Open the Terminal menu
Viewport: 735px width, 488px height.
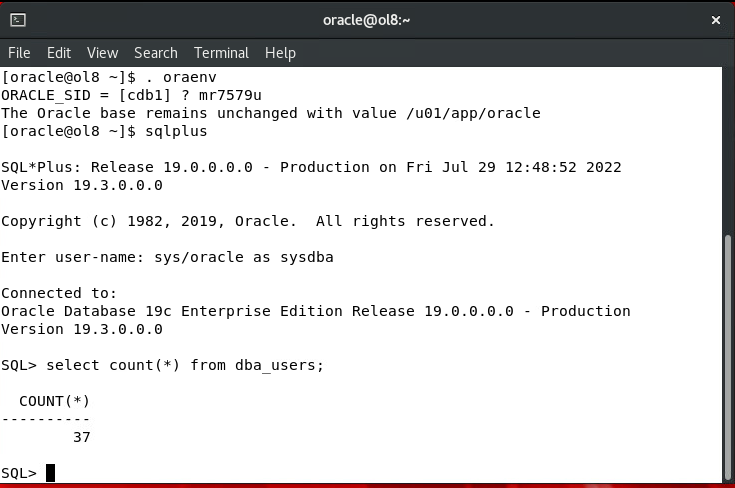pyautogui.click(x=221, y=53)
